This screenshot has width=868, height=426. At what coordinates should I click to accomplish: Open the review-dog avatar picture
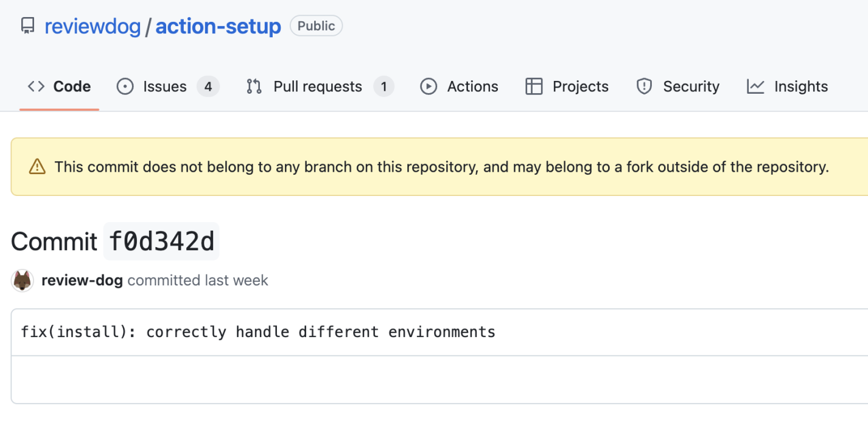click(x=22, y=281)
